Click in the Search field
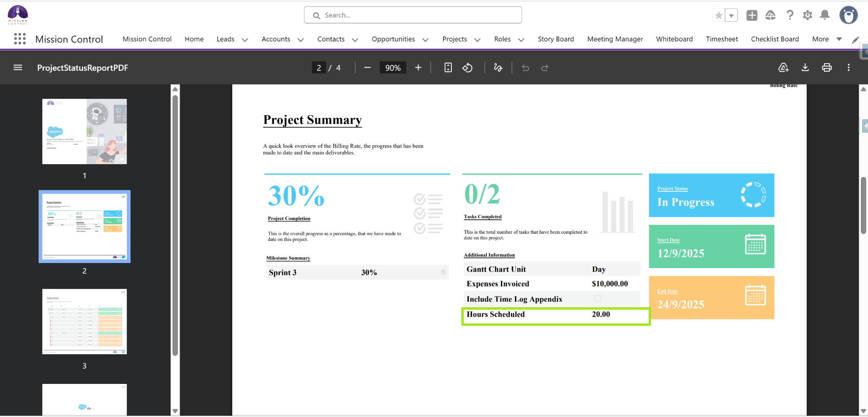 pos(413,15)
